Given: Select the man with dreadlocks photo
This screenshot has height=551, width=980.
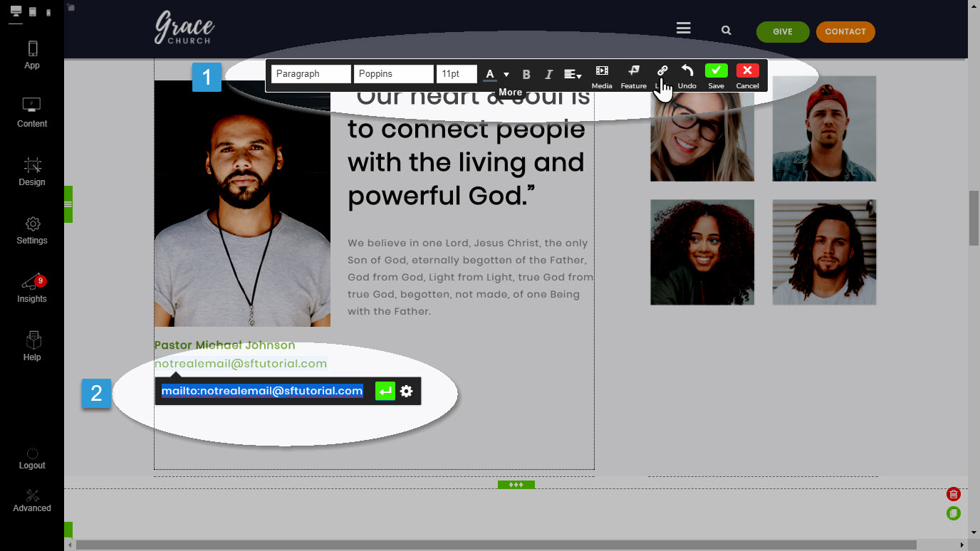Looking at the screenshot, I should [824, 252].
